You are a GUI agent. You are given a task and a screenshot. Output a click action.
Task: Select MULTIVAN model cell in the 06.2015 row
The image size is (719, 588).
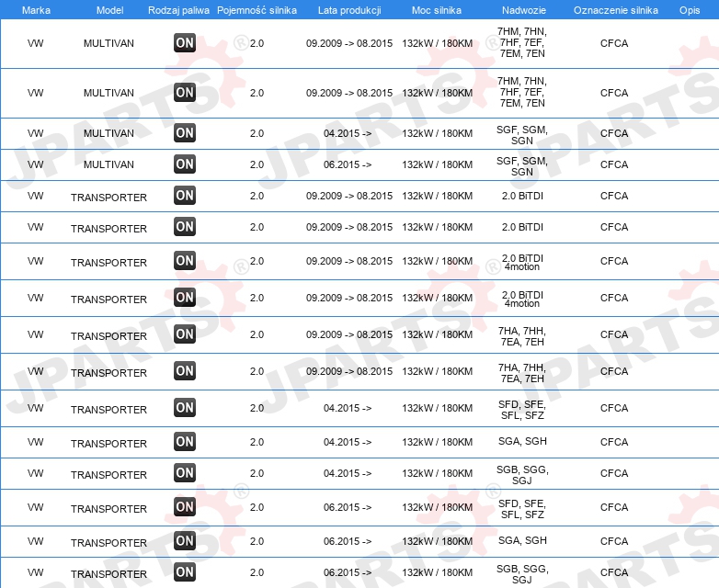(x=108, y=164)
